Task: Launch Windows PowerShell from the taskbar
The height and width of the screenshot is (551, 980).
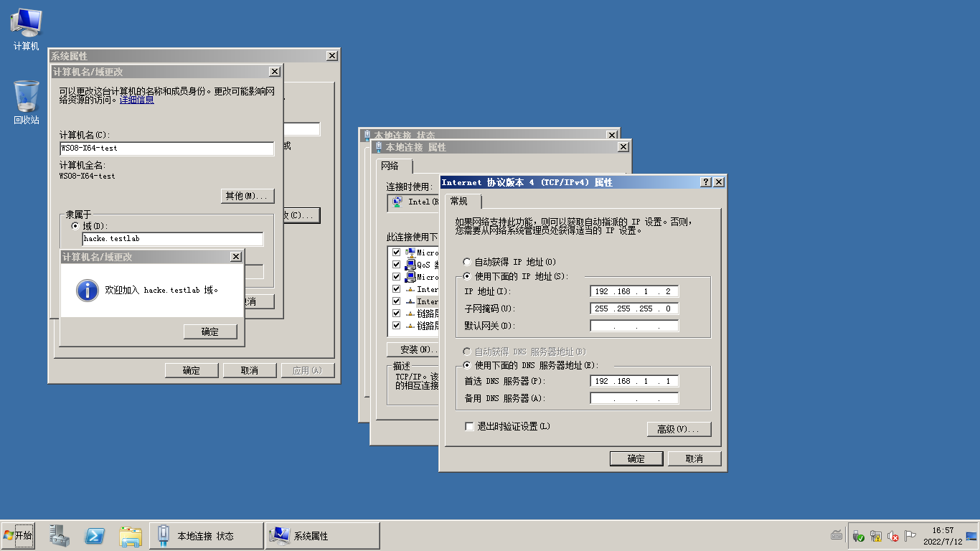Action: tap(95, 534)
